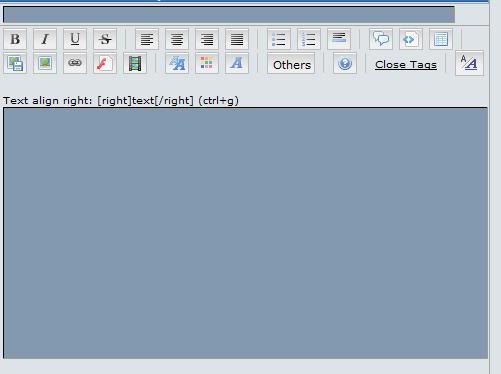501x374 pixels.
Task: Align text to the left
Action: 147,39
